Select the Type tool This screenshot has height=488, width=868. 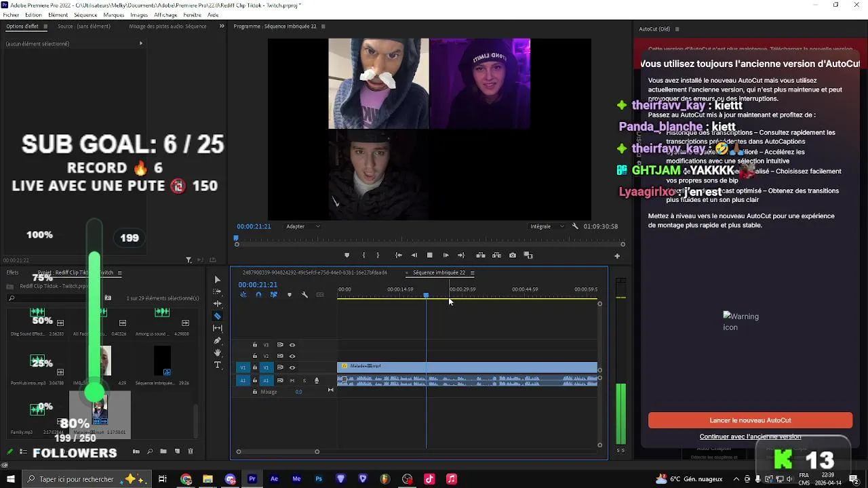click(x=217, y=365)
